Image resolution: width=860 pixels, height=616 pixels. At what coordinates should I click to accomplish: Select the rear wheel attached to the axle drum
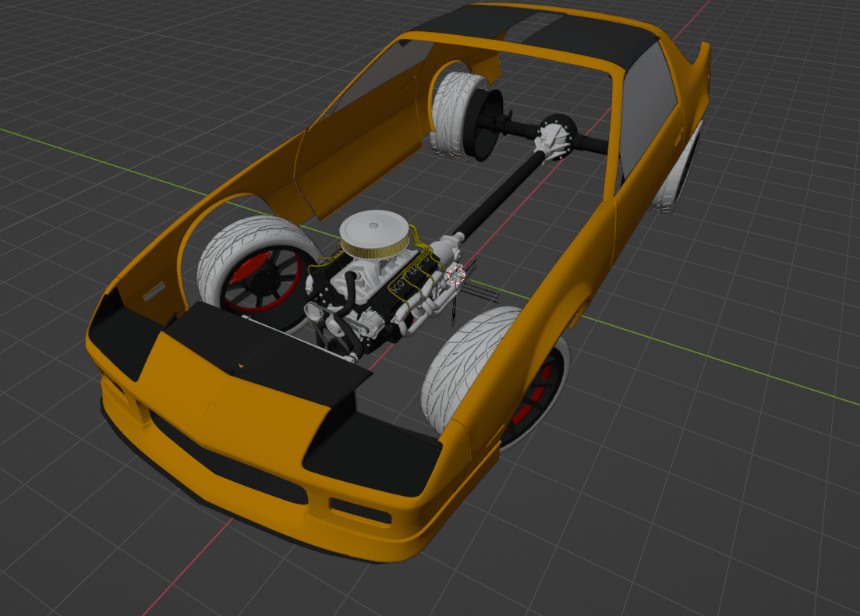[458, 116]
